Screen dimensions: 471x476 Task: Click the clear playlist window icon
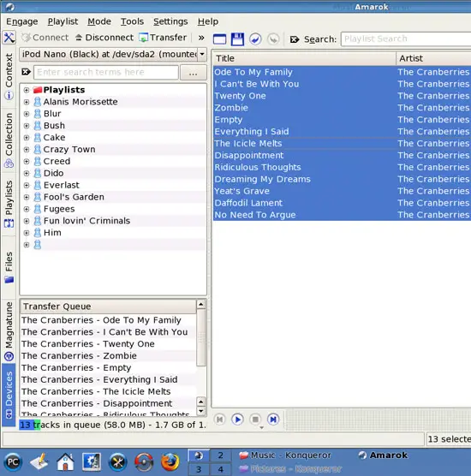pos(219,39)
